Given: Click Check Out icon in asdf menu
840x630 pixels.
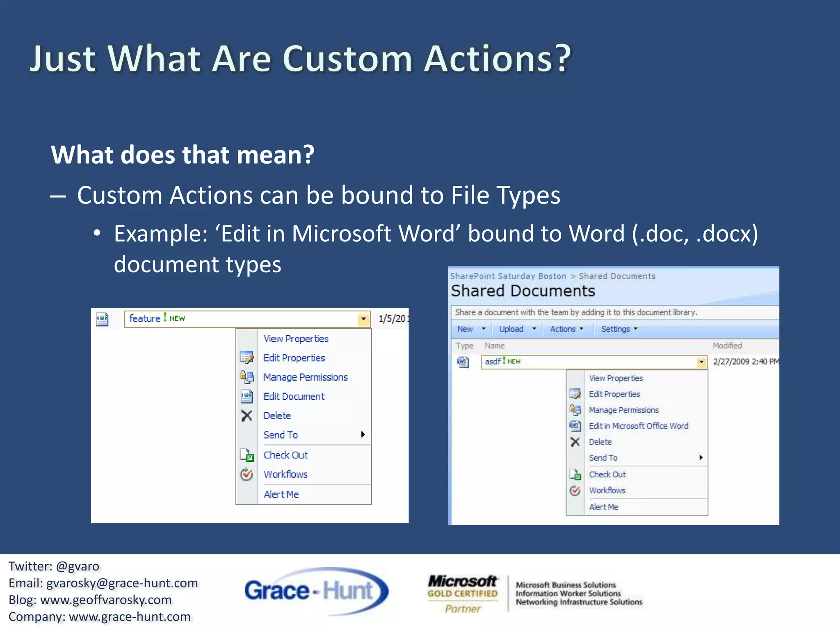Looking at the screenshot, I should [575, 475].
